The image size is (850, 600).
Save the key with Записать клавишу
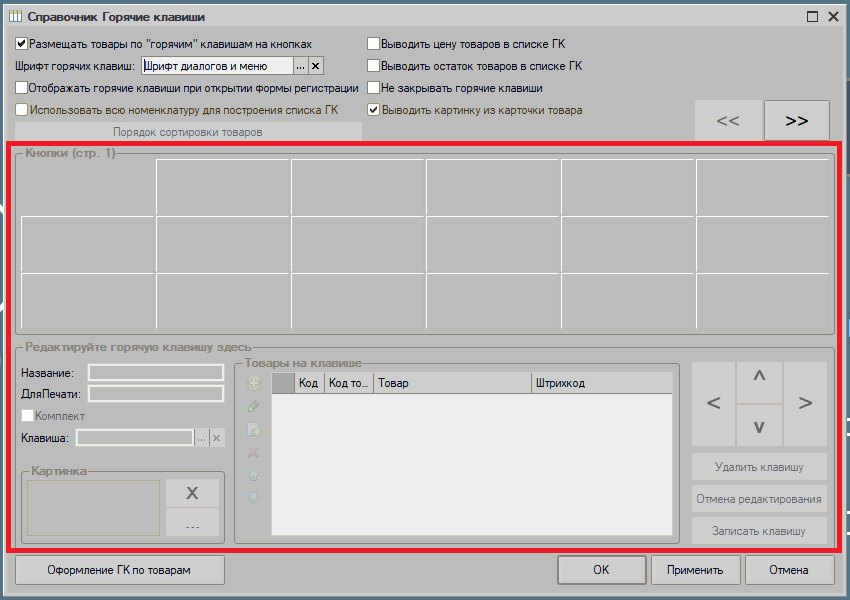pyautogui.click(x=759, y=531)
